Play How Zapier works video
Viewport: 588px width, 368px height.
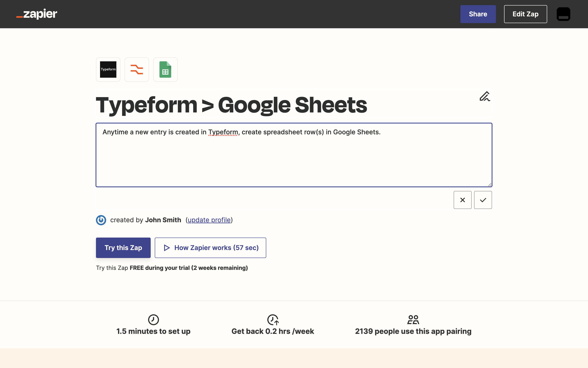210,248
